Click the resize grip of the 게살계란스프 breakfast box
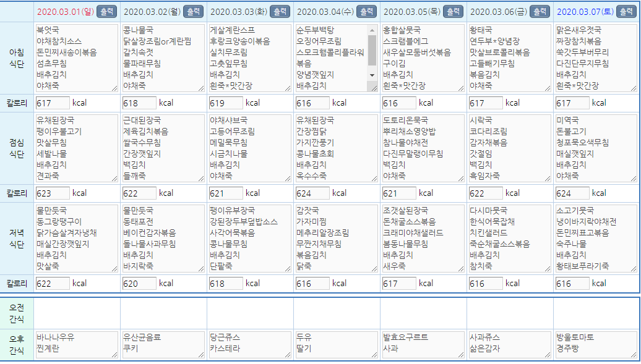This screenshot has height=364, width=641. [287, 88]
